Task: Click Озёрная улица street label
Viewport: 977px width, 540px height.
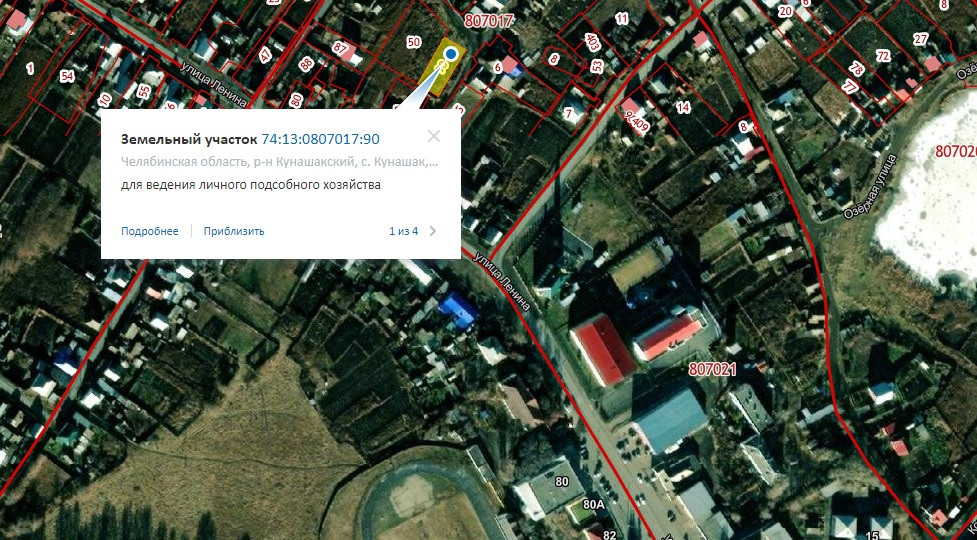Action: [x=869, y=186]
